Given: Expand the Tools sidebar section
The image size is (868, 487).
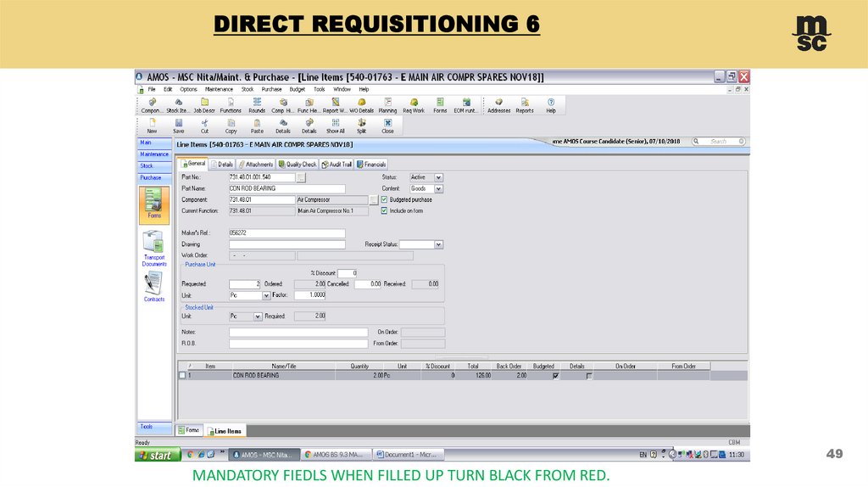Looking at the screenshot, I should tap(154, 427).
